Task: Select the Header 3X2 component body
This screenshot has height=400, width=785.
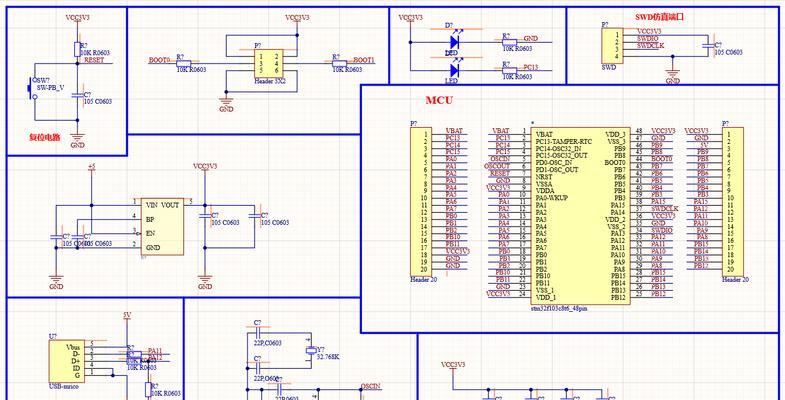Action: click(269, 63)
